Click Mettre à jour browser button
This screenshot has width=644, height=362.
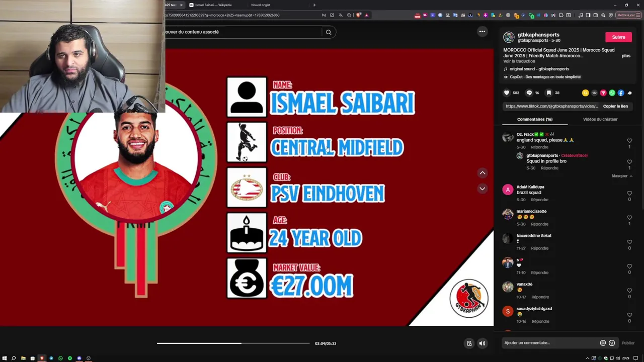628,15
